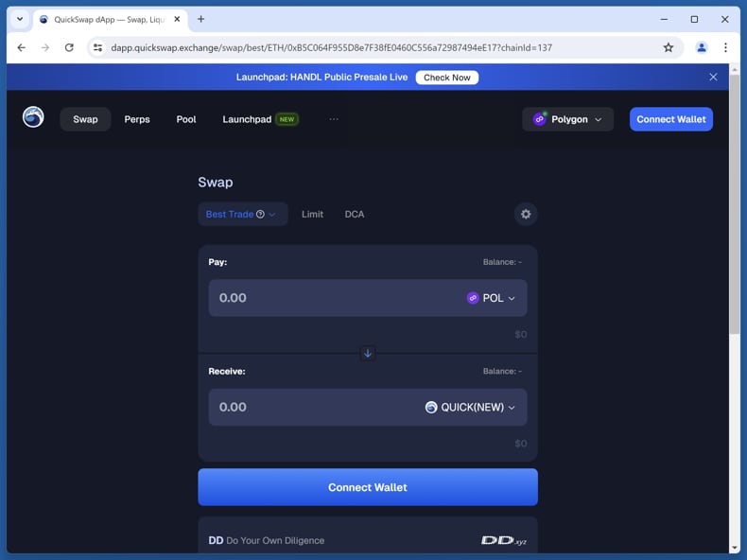Click the large Connect Wallet button below swap form
The height and width of the screenshot is (560, 747).
[x=368, y=487]
